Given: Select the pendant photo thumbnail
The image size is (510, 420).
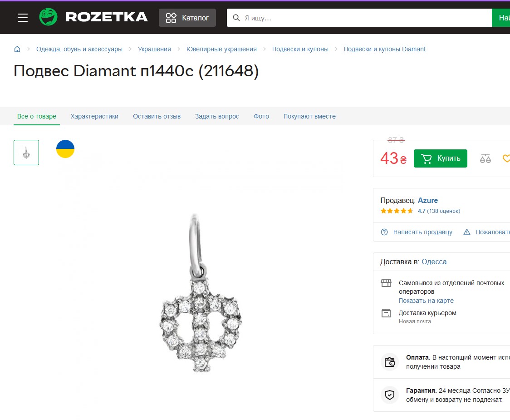Looking at the screenshot, I should pyautogui.click(x=26, y=153).
